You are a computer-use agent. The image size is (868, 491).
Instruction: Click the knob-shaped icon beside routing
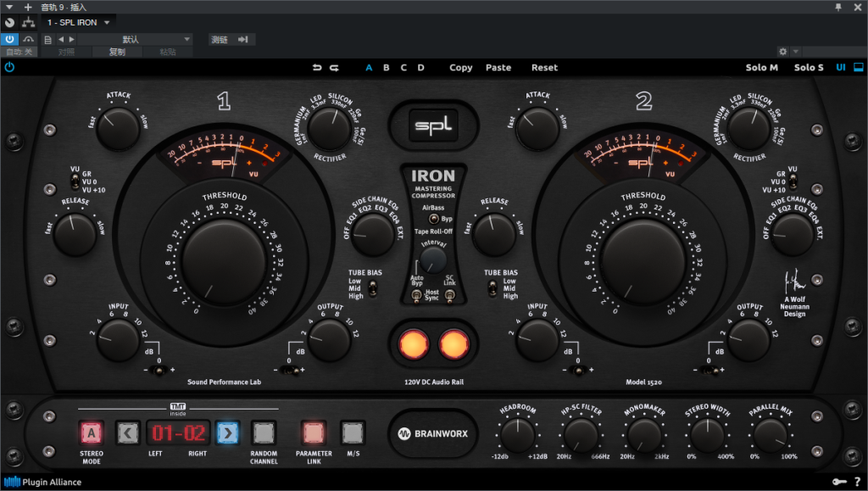point(9,22)
